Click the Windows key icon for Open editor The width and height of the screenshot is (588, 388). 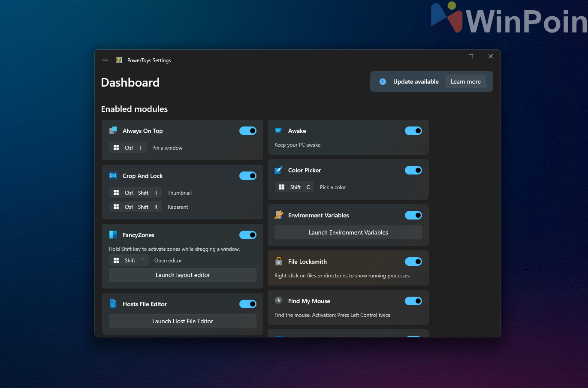(x=116, y=260)
